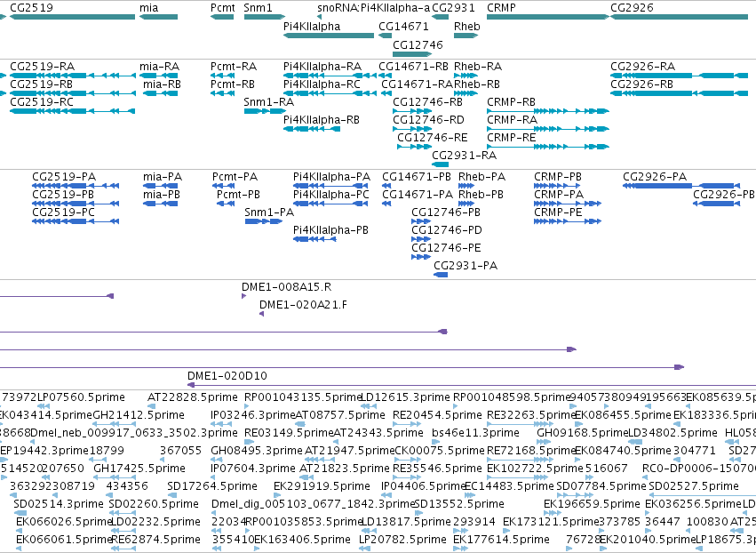The width and height of the screenshot is (756, 553).
Task: Open the Pcmt gene feature
Action: 222,17
